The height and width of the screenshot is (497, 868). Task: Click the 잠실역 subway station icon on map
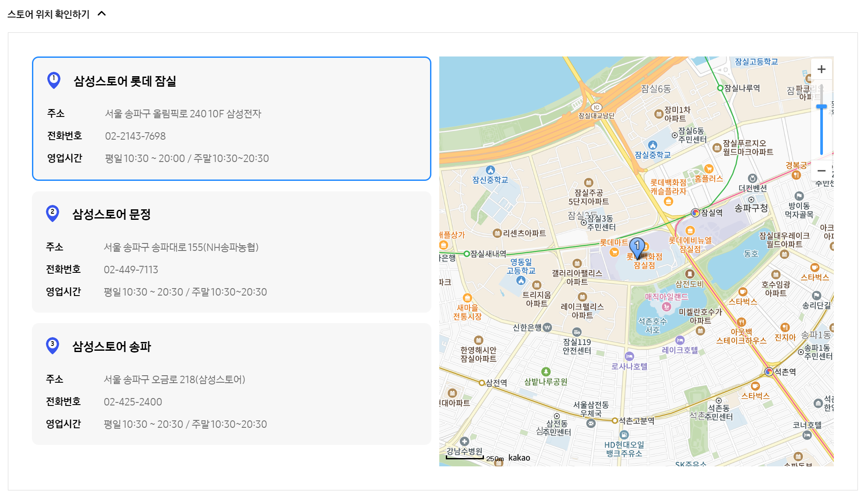pos(695,213)
